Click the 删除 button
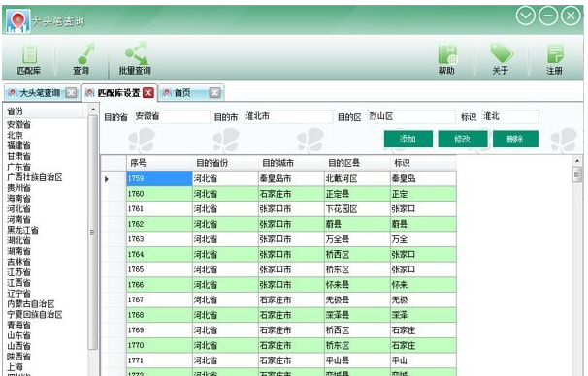The image size is (588, 376). (x=515, y=139)
